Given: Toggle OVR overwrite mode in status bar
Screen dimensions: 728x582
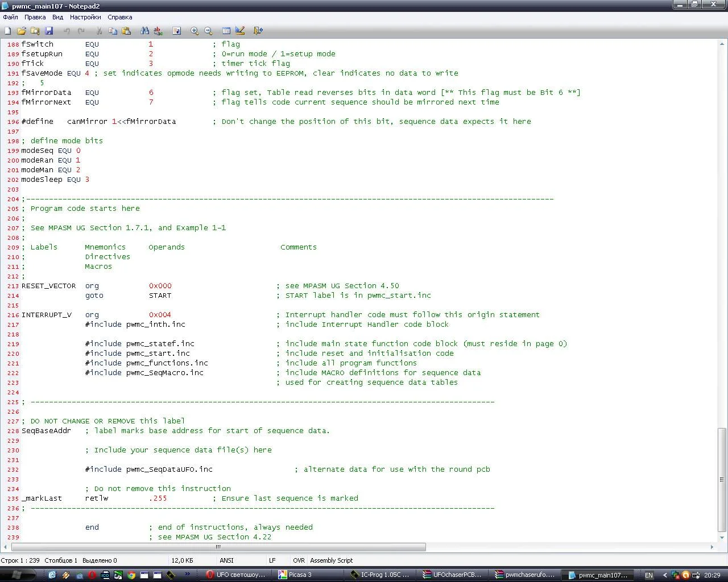Looking at the screenshot, I should click(x=299, y=560).
